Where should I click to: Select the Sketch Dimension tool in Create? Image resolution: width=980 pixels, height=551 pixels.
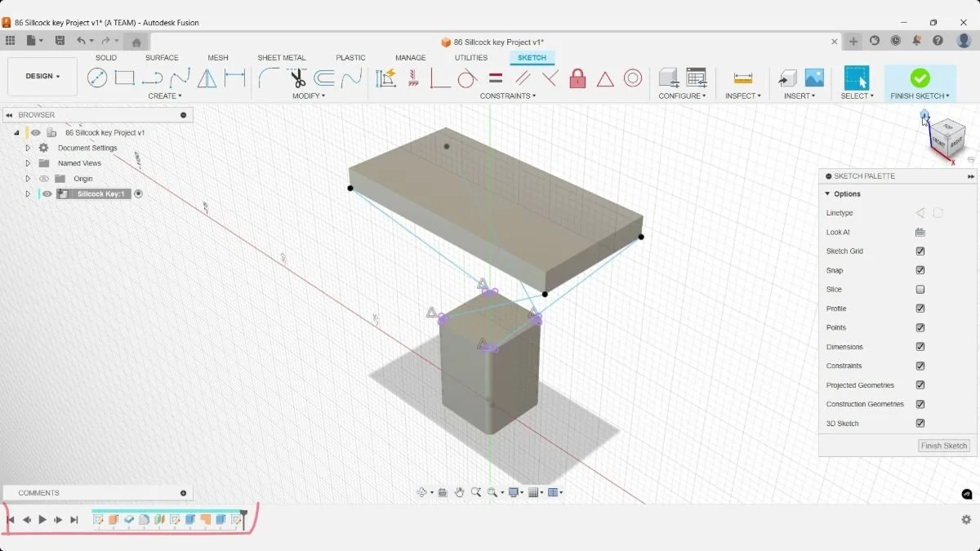tap(235, 78)
